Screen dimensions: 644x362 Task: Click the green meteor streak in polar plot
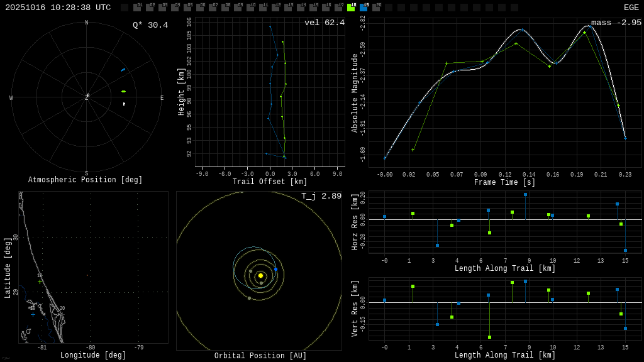[x=123, y=92]
